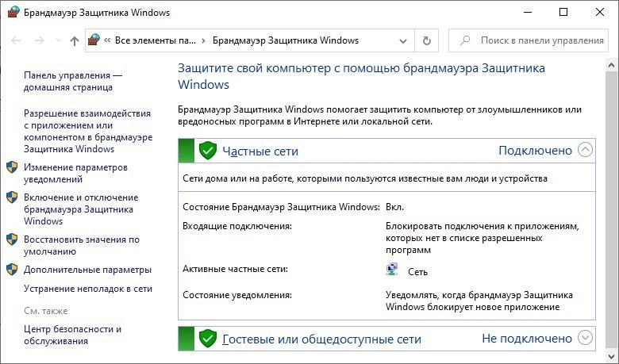Image resolution: width=619 pixels, height=364 pixels.
Task: Click shield icon beside 'Включение и отключение брандмауэра'
Action: click(12, 197)
